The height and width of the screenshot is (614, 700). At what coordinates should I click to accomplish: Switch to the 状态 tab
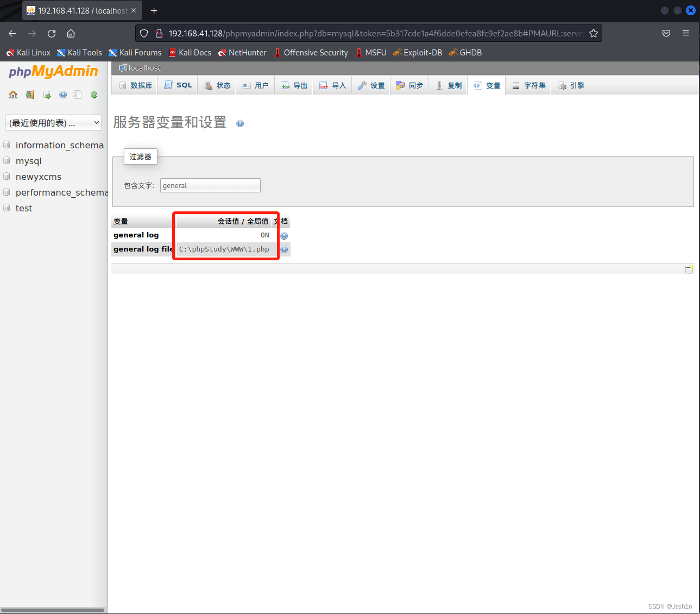pos(217,85)
